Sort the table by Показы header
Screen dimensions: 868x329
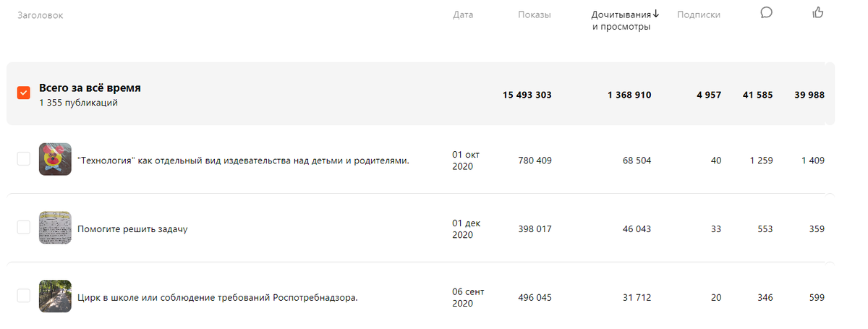point(534,14)
